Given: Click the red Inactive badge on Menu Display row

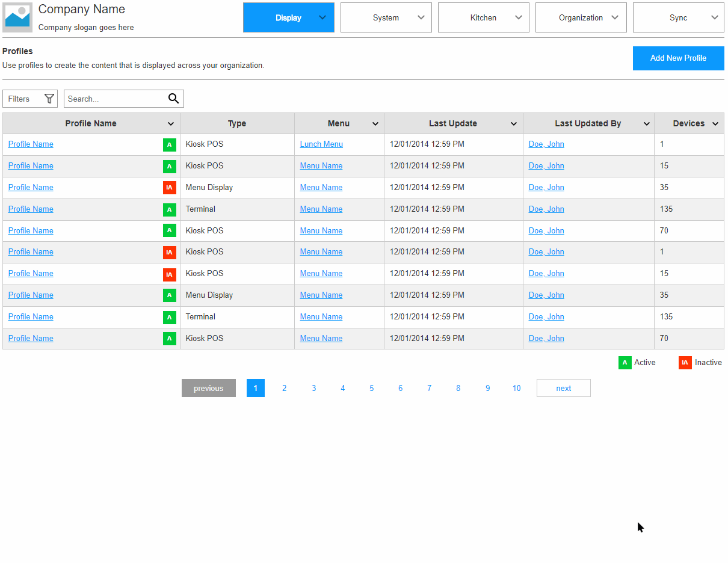Looking at the screenshot, I should point(170,188).
